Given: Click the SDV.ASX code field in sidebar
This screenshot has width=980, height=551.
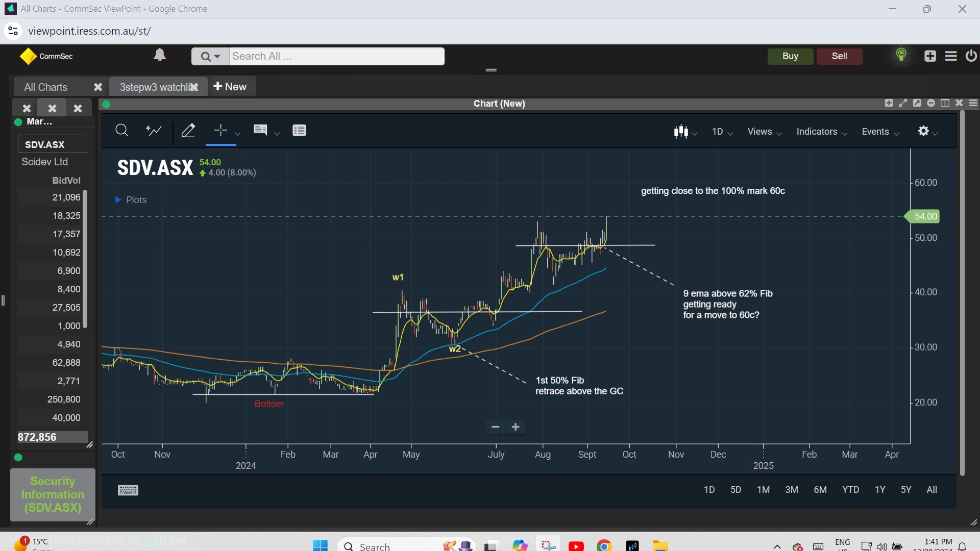Looking at the screenshot, I should [53, 144].
